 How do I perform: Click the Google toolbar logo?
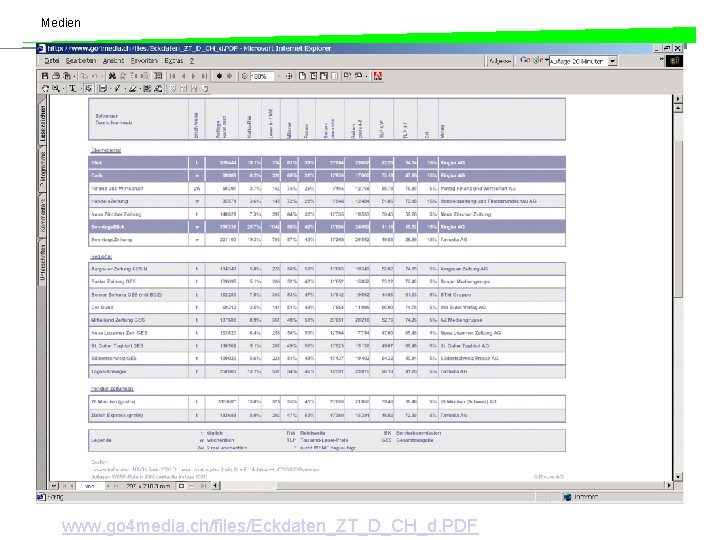pyautogui.click(x=532, y=60)
